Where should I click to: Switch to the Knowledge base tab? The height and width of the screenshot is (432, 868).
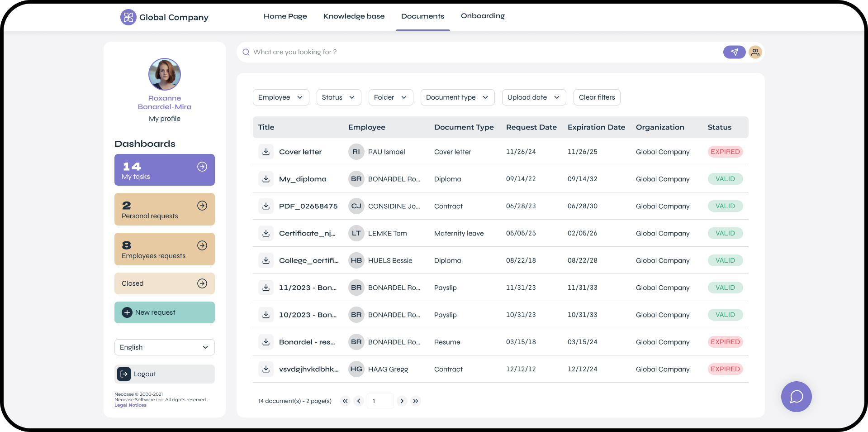(354, 16)
